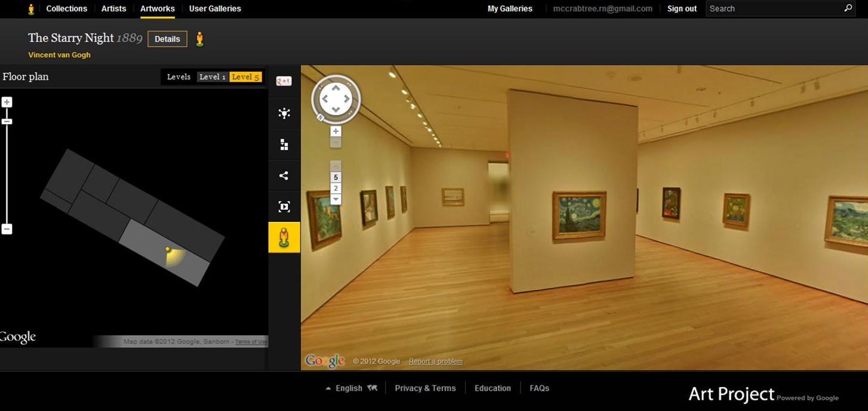The image size is (868, 411).
Task: Go up a floor with the level arrow
Action: [x=335, y=166]
